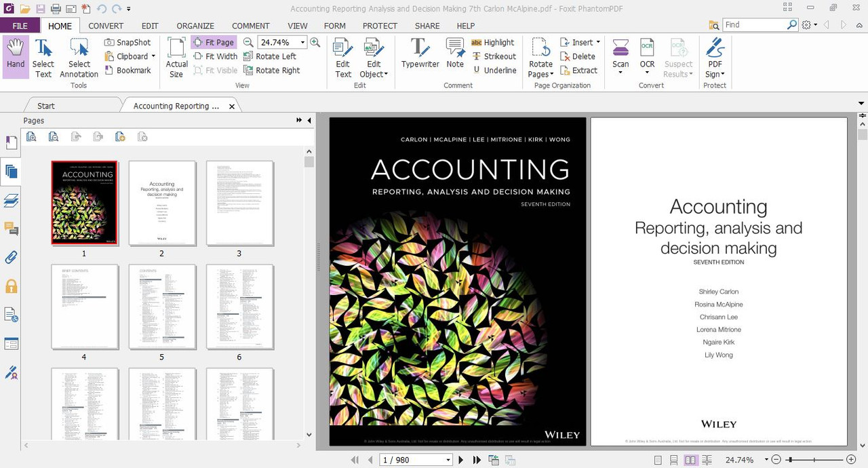Switch to the COMMENT ribbon tab
Image resolution: width=868 pixels, height=468 pixels.
coord(251,26)
